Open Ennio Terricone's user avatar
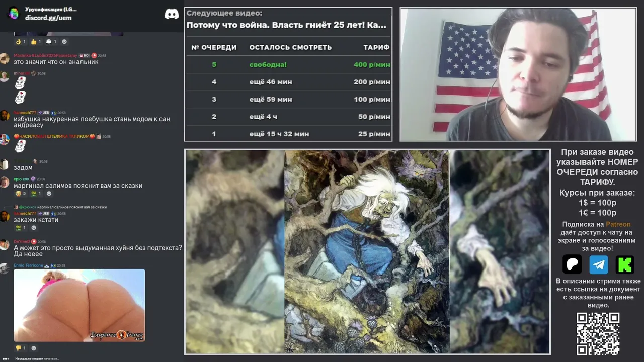Viewport: 644px width, 362px height. point(5,268)
